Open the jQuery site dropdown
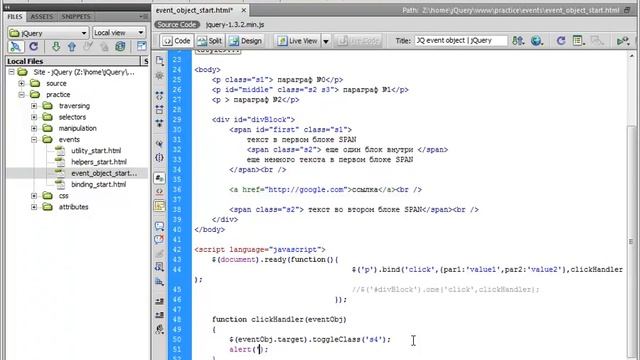Image resolution: width=640 pixels, height=360 pixels. [x=48, y=33]
